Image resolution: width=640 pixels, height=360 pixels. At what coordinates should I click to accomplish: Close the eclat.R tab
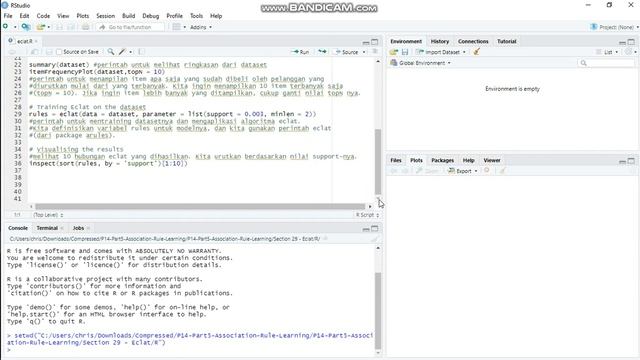click(x=36, y=41)
